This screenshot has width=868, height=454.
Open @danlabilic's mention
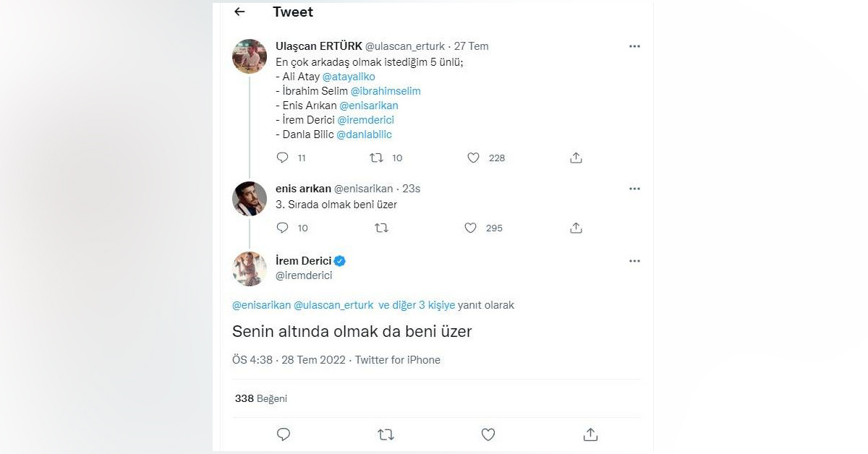tap(364, 134)
